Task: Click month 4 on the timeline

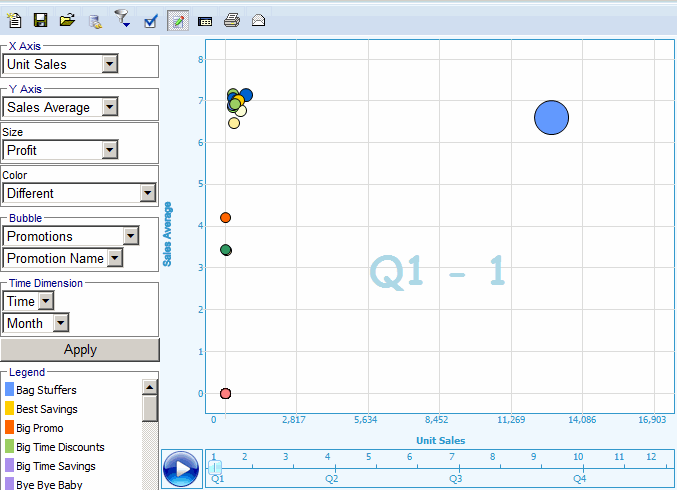Action: click(328, 456)
